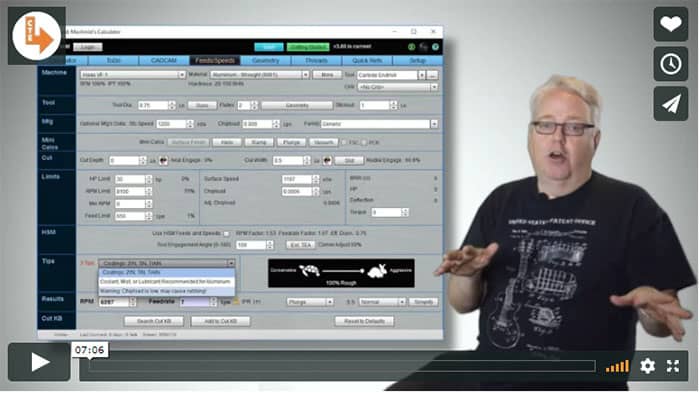
Task: Select the PCN radio button
Action: pos(364,142)
